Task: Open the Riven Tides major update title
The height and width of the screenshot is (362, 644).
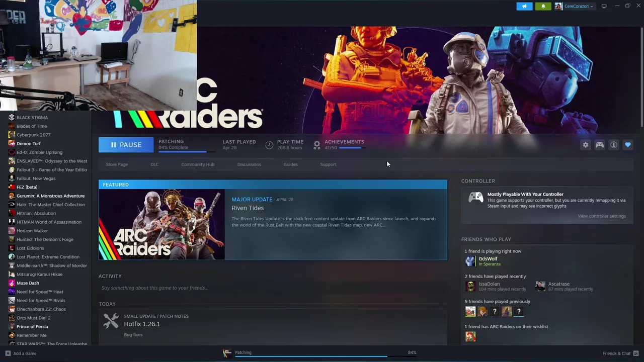Action: pos(248,208)
